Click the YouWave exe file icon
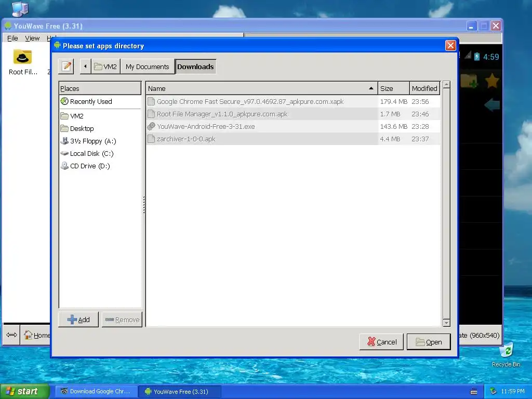 coord(151,126)
